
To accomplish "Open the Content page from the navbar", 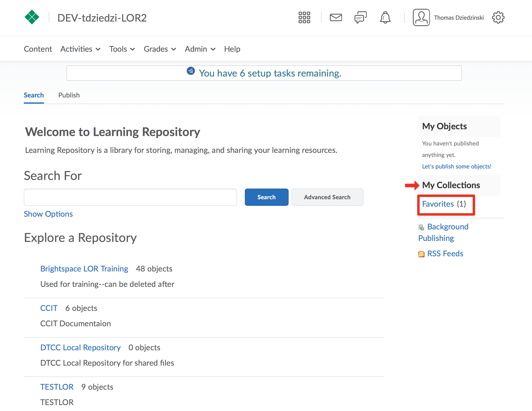I will [x=38, y=49].
